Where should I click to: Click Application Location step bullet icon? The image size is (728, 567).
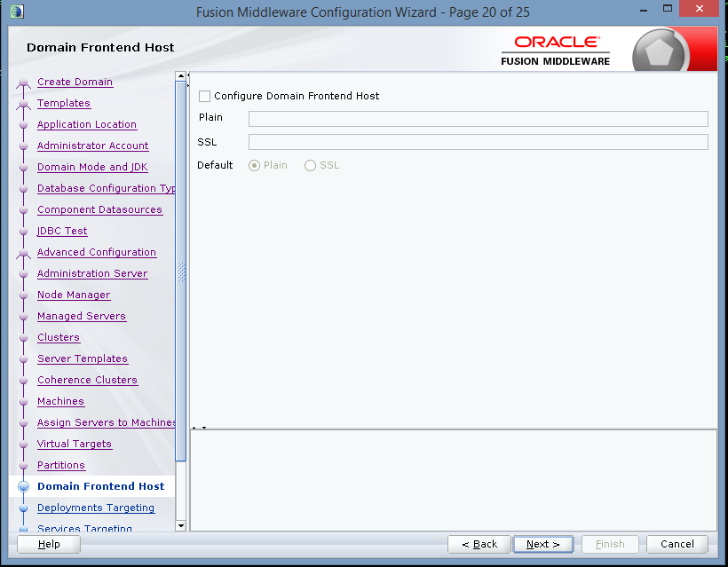24,125
